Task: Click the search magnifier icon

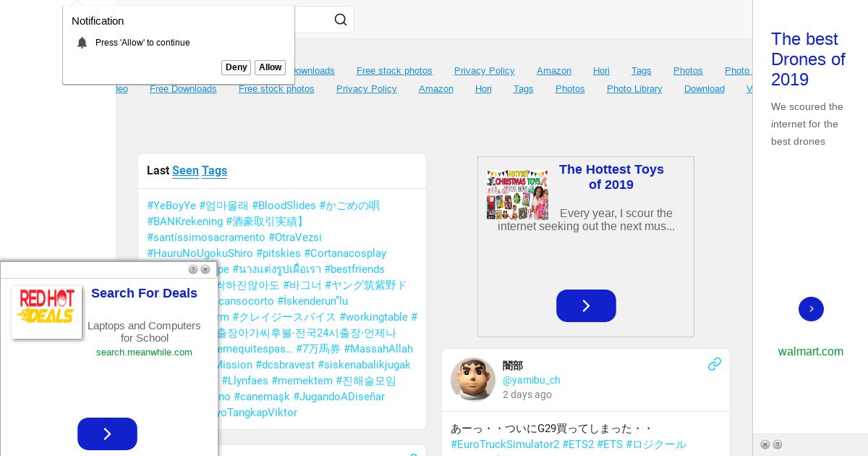Action: 341,20
